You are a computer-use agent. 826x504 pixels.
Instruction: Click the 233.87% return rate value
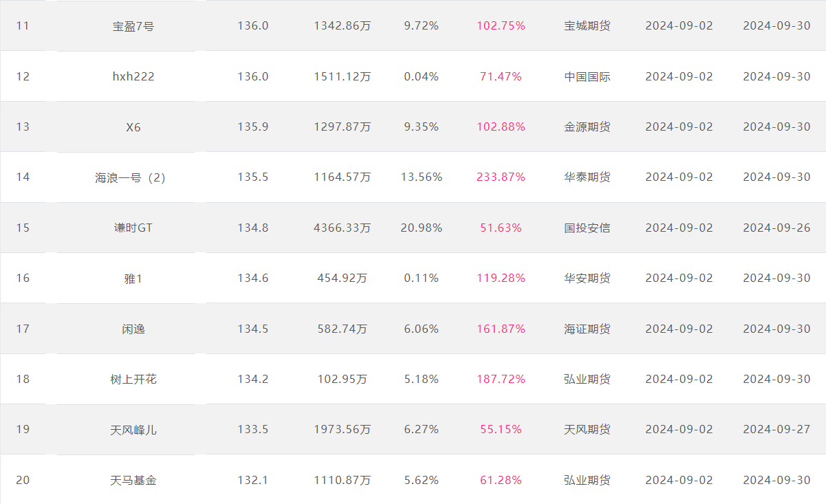click(x=501, y=177)
